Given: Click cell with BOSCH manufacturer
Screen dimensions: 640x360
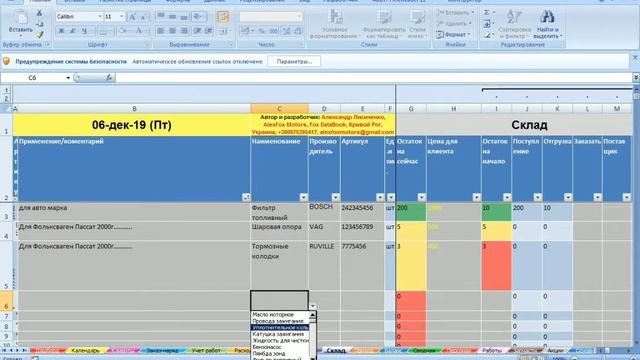Looking at the screenshot, I should (x=324, y=212).
